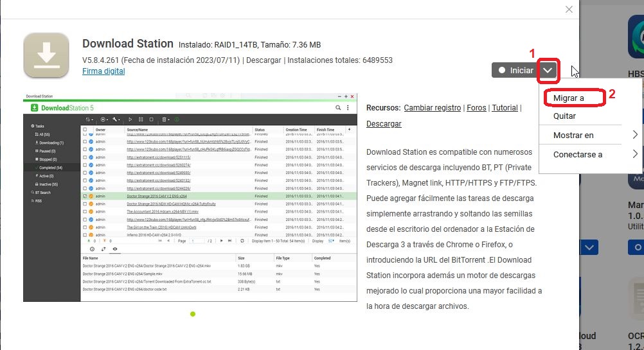Click the large Download Station app icon

[x=46, y=55]
